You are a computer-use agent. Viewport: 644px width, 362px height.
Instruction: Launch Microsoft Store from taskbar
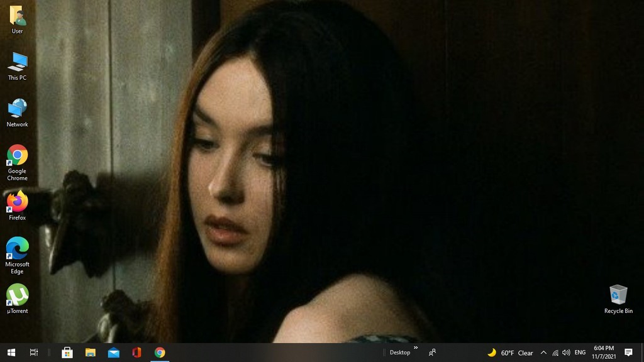[x=67, y=353]
